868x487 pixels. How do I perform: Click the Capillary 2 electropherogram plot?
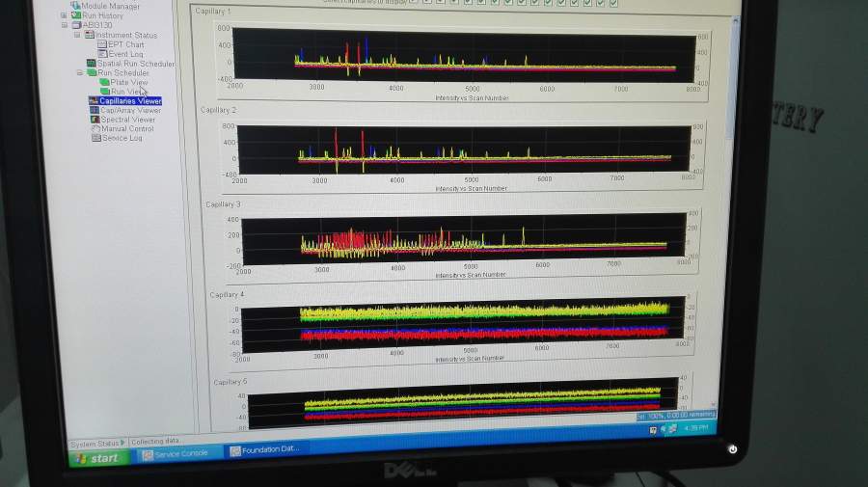tap(464, 149)
